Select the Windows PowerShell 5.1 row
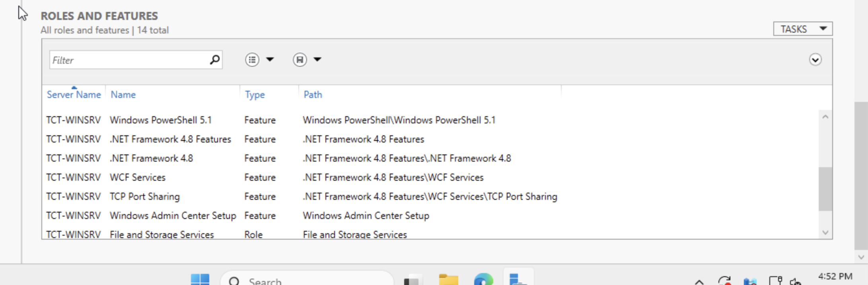The width and height of the screenshot is (868, 285). coord(430,120)
